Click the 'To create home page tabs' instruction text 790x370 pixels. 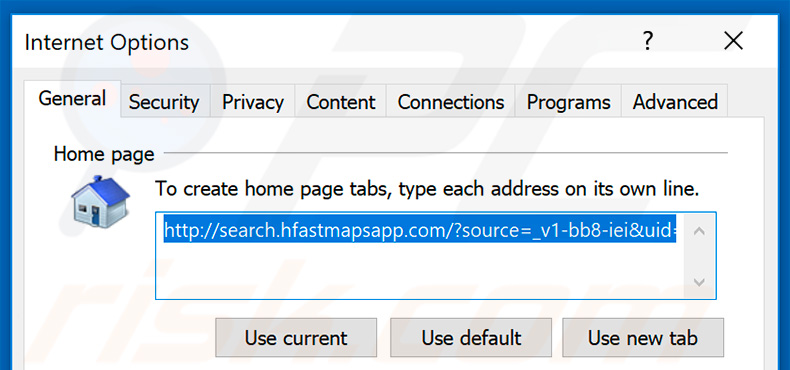pos(427,189)
